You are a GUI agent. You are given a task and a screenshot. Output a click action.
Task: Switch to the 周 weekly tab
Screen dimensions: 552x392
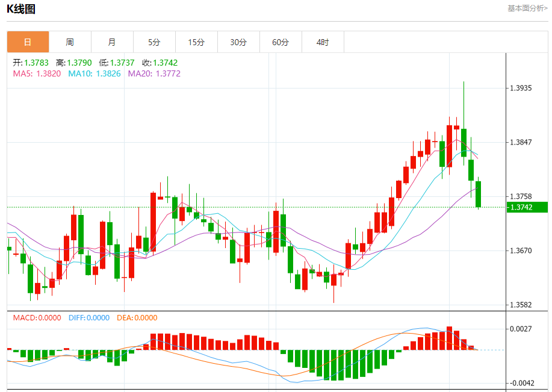[x=70, y=42]
